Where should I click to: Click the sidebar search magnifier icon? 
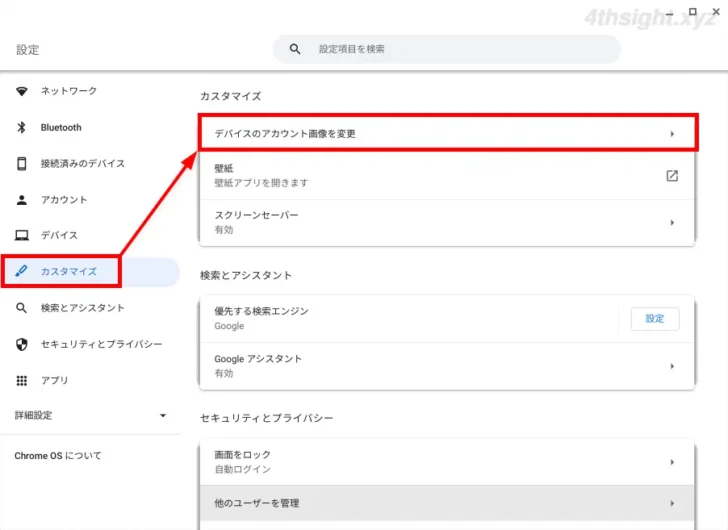21,308
